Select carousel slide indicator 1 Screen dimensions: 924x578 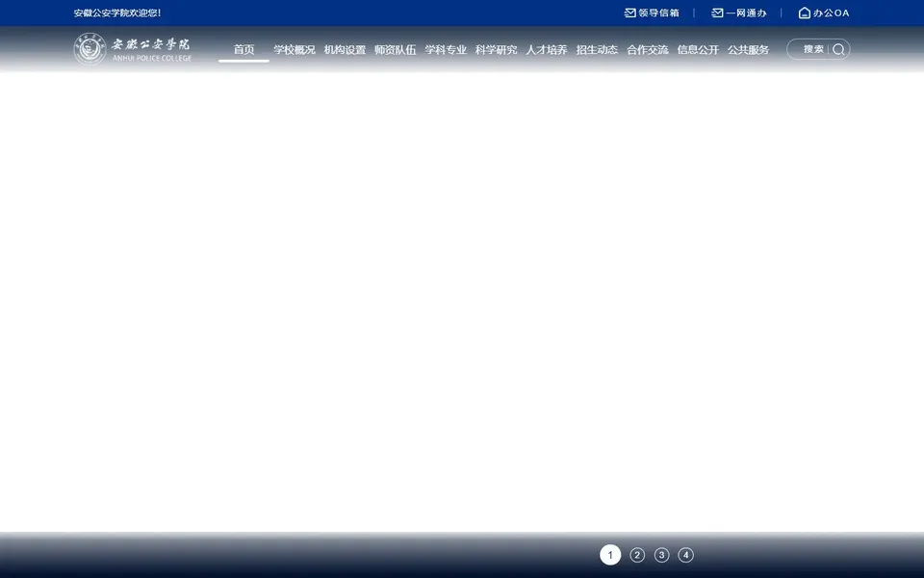click(x=610, y=555)
